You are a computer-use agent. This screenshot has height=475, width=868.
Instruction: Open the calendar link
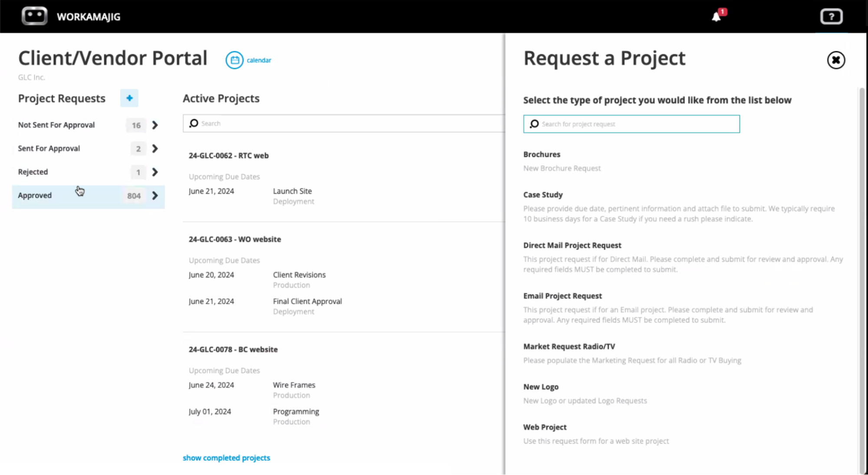[x=259, y=60]
